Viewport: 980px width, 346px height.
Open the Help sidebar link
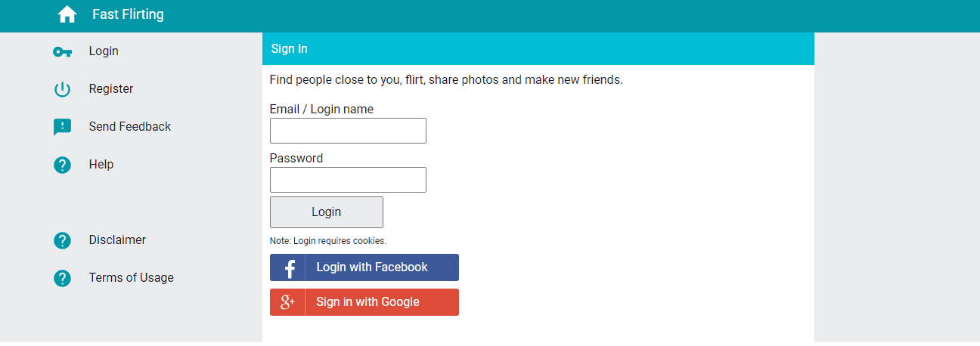pos(101,165)
